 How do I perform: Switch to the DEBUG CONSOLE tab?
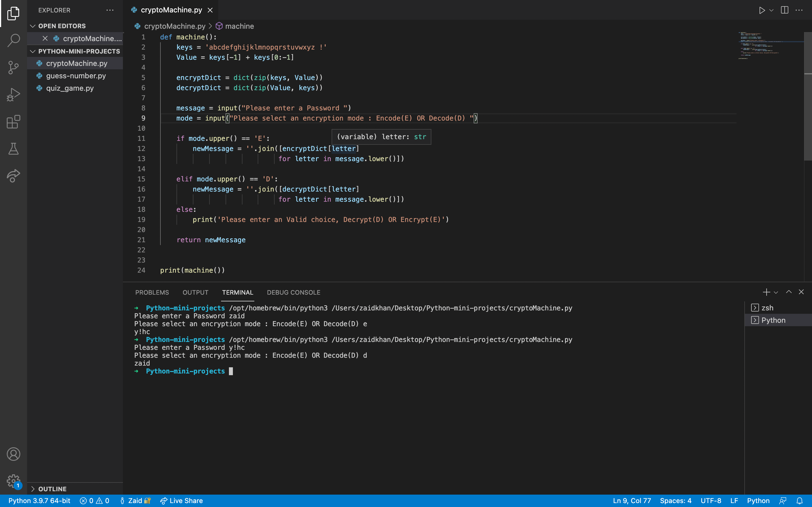coord(293,292)
